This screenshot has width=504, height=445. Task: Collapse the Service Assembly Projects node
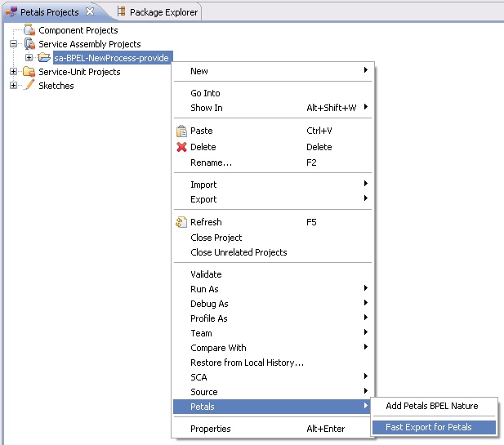click(x=14, y=44)
